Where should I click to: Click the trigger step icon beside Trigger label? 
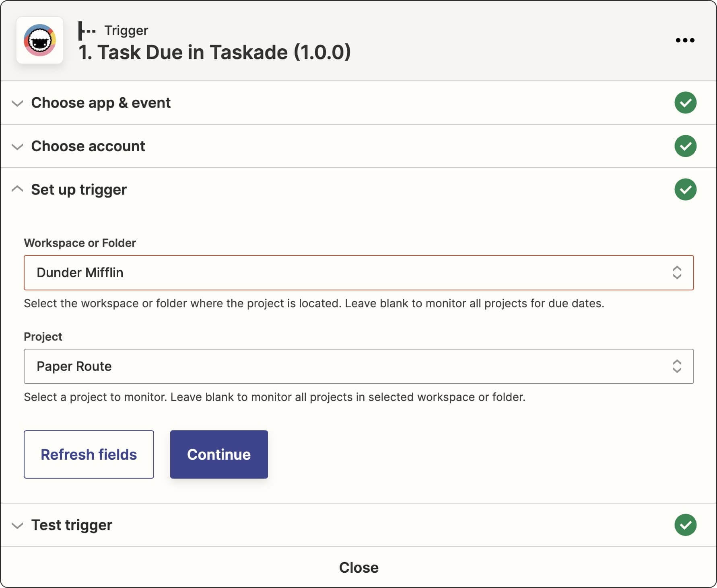[x=87, y=31]
